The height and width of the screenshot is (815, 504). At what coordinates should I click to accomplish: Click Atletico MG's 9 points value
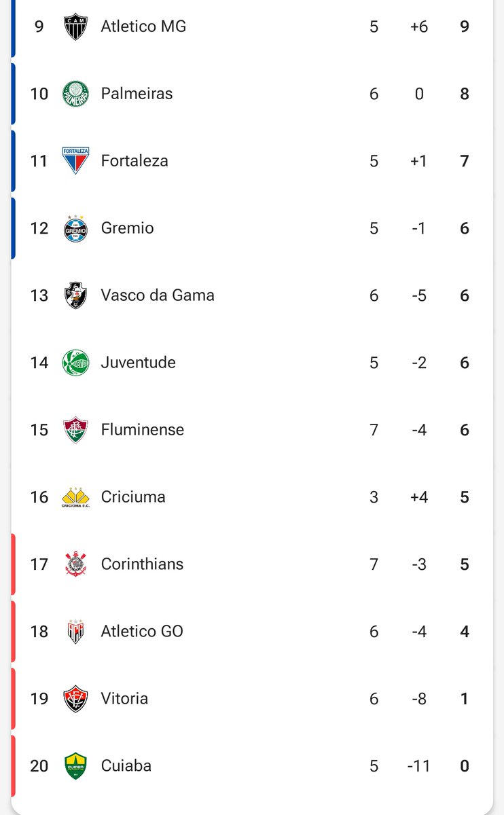465,27
